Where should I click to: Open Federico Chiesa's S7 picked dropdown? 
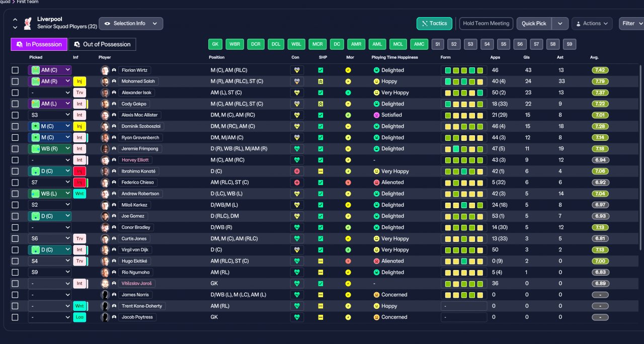tap(50, 183)
